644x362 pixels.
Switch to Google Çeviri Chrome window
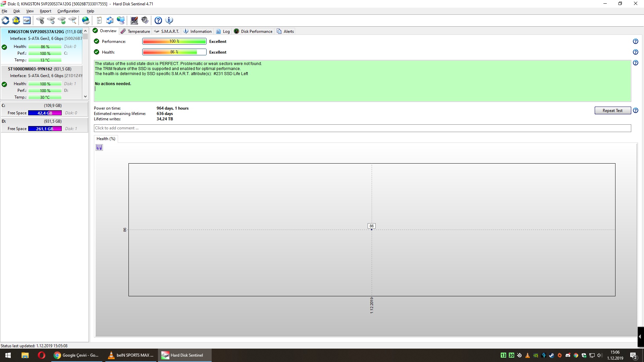[x=77, y=355]
